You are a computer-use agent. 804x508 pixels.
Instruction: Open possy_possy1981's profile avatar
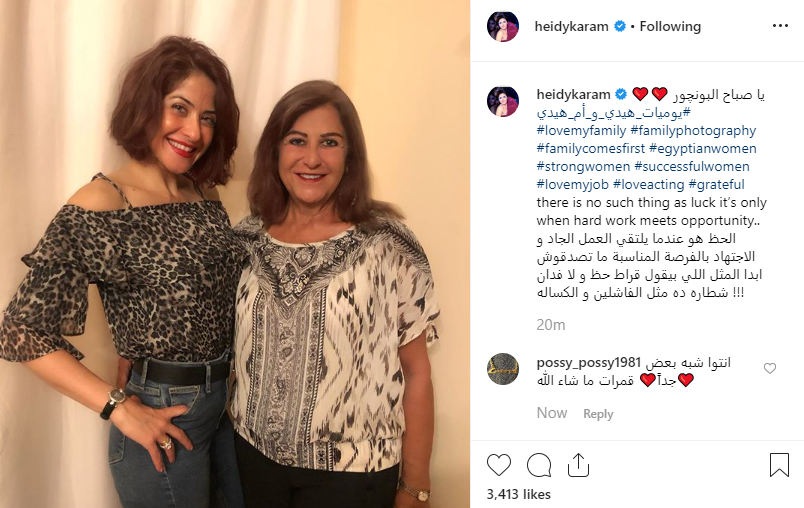pyautogui.click(x=502, y=369)
